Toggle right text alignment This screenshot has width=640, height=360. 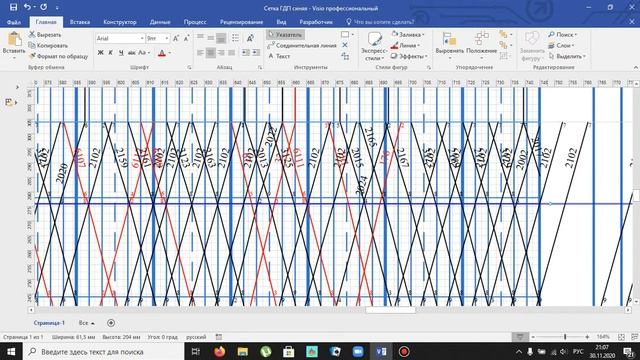click(x=221, y=52)
